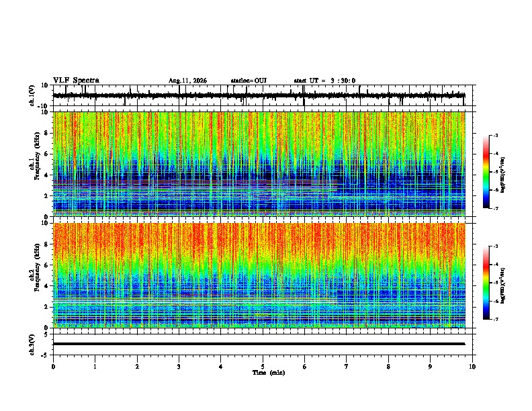
Task: Click the "6" kHz tick on ch.2 frequency axis
Action: [46, 265]
